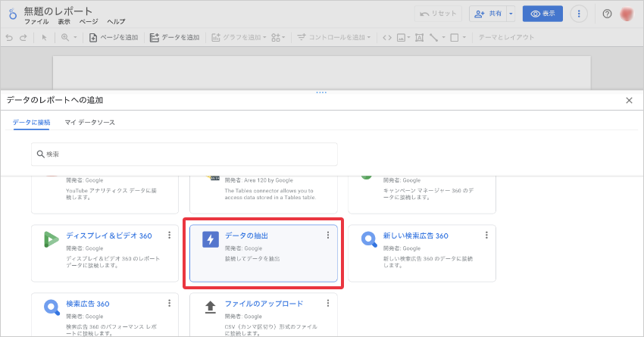Click the 共有 share button
The height and width of the screenshot is (337, 644).
click(x=489, y=14)
